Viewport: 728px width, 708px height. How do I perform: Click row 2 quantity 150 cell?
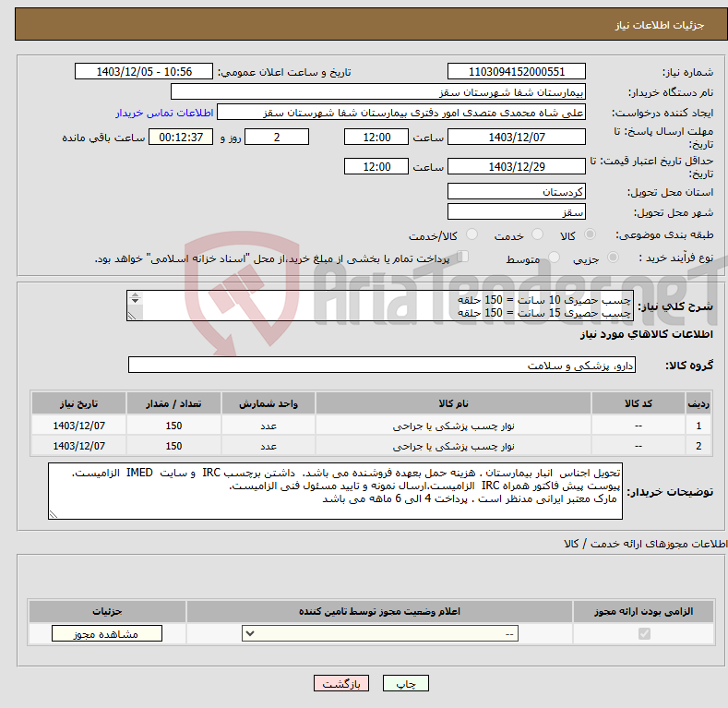click(x=173, y=446)
